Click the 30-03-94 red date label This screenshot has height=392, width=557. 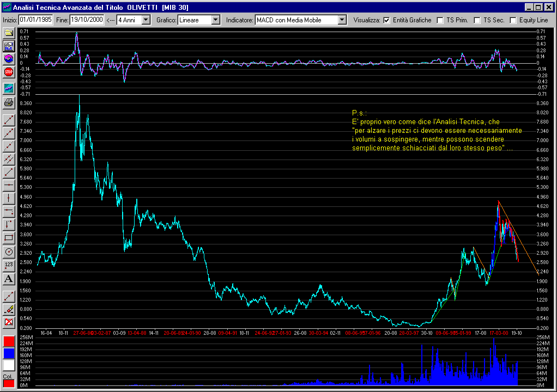[318, 333]
